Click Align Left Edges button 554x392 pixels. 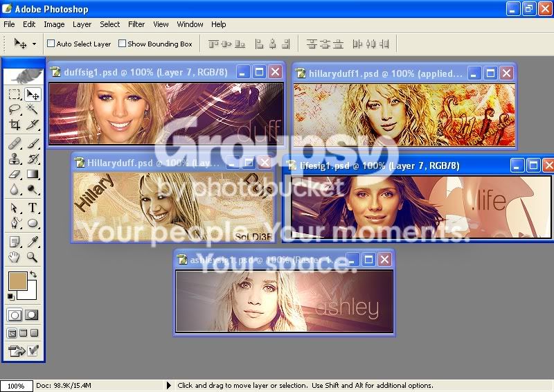tap(259, 44)
